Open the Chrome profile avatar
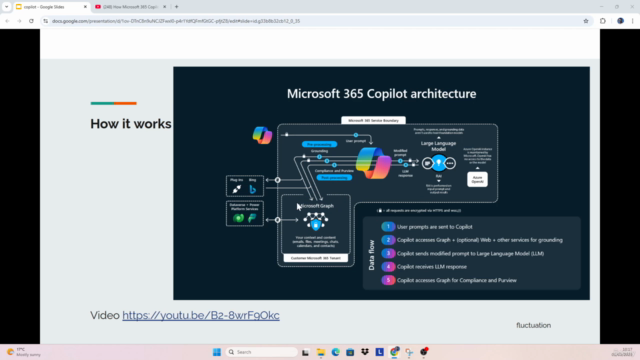This screenshot has height=360, width=640. point(620,21)
